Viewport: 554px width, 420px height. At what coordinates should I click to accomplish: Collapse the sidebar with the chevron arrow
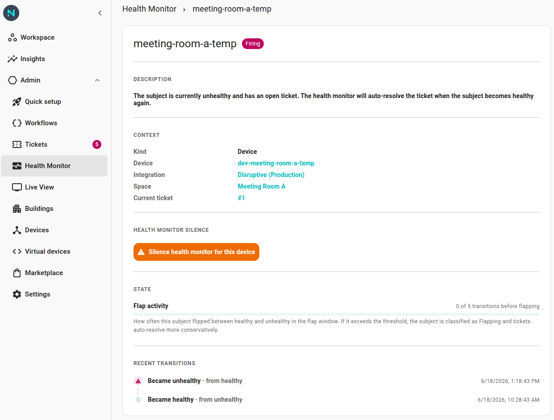[x=100, y=13]
